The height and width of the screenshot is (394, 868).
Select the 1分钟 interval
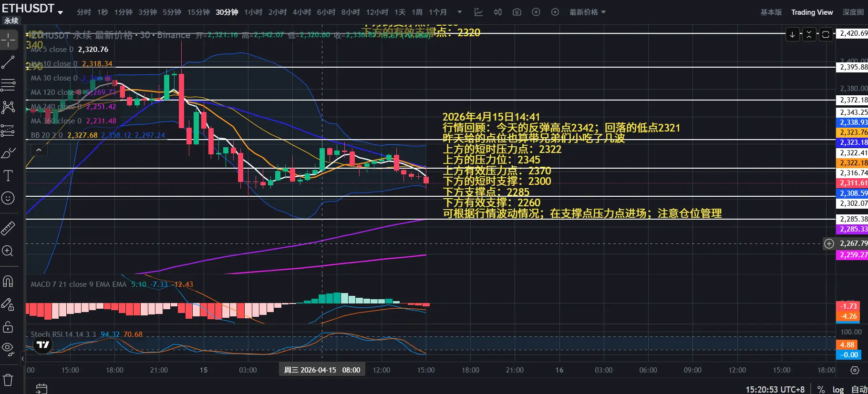[124, 12]
